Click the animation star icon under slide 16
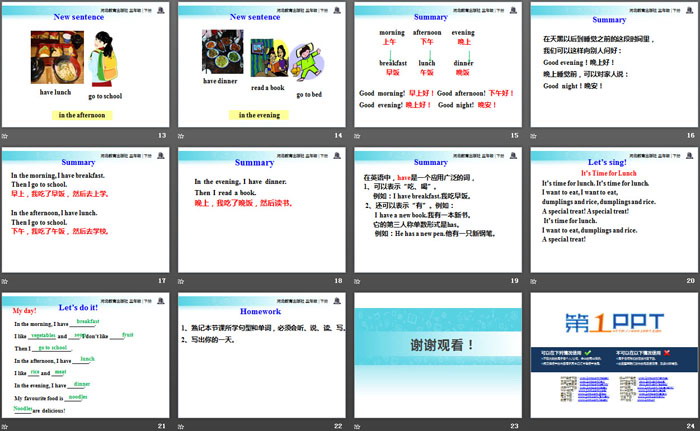 click(x=533, y=136)
